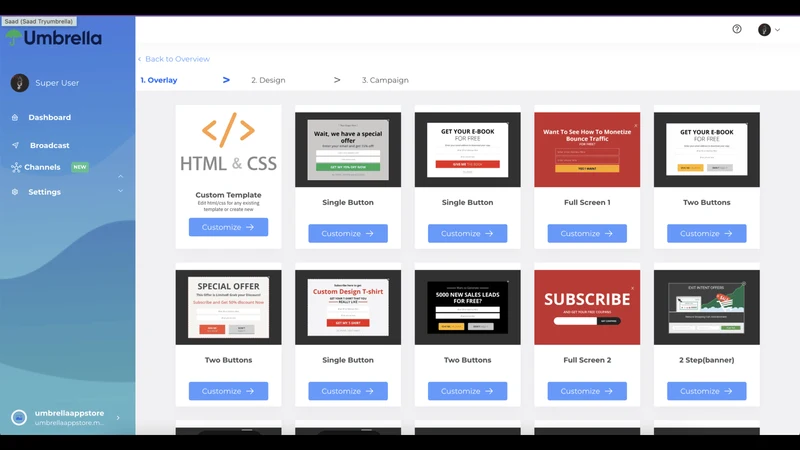Click 'Edit html/css for any existing template' description
Viewport: 800px width, 450px height.
click(228, 206)
